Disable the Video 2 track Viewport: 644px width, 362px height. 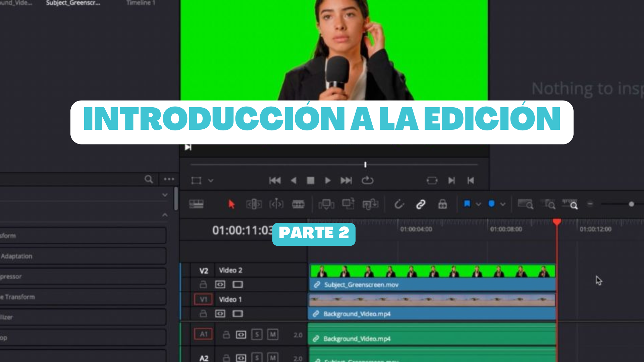click(x=237, y=285)
